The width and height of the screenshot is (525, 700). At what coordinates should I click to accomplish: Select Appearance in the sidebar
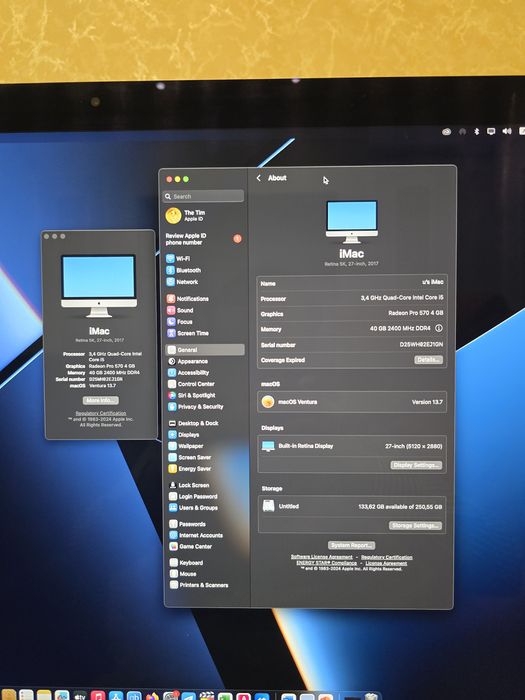point(188,361)
